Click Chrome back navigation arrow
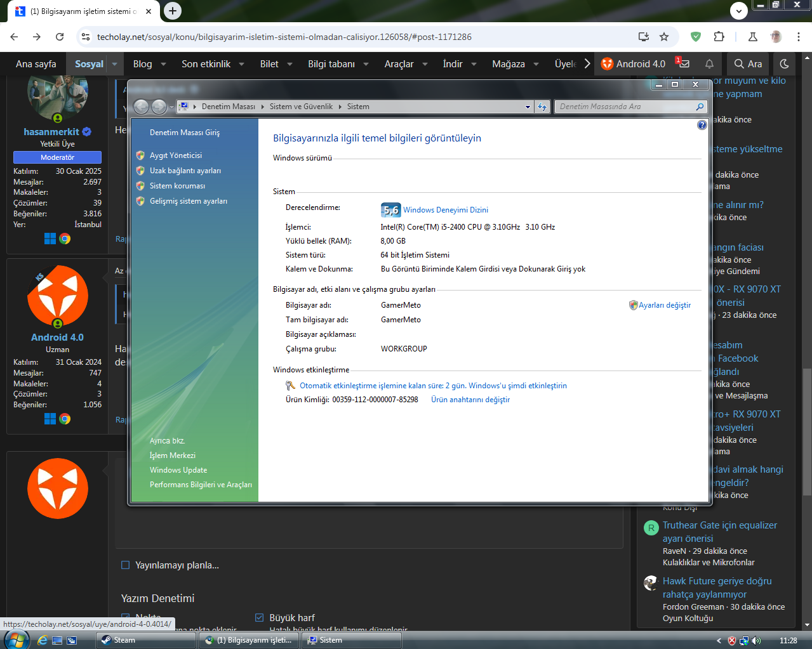This screenshot has width=812, height=649. tap(14, 37)
